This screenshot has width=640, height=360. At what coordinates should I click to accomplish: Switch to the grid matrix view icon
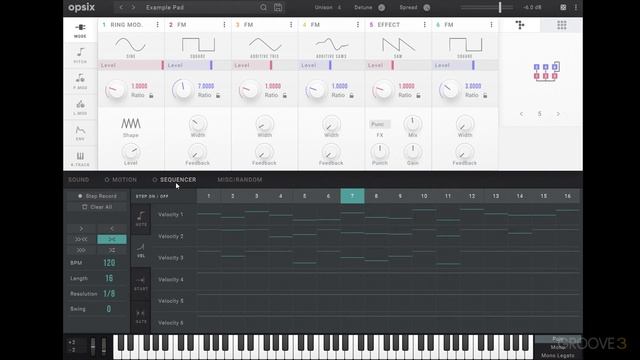pos(562,25)
